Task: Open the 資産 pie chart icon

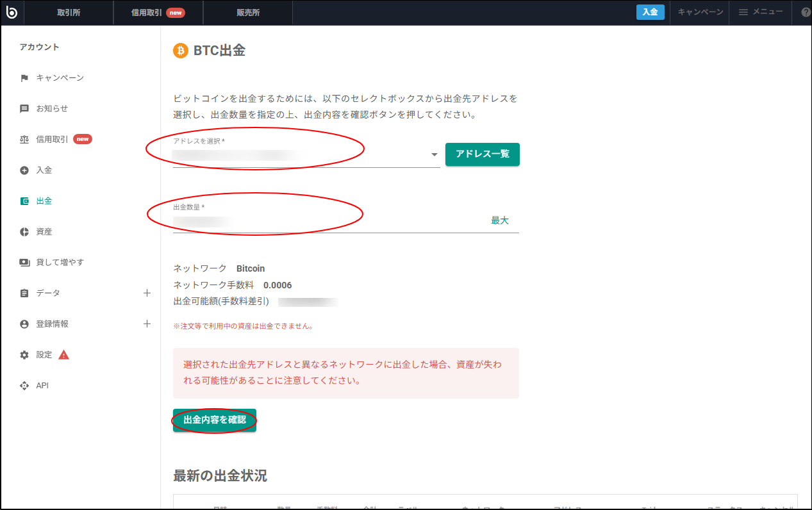Action: [24, 231]
